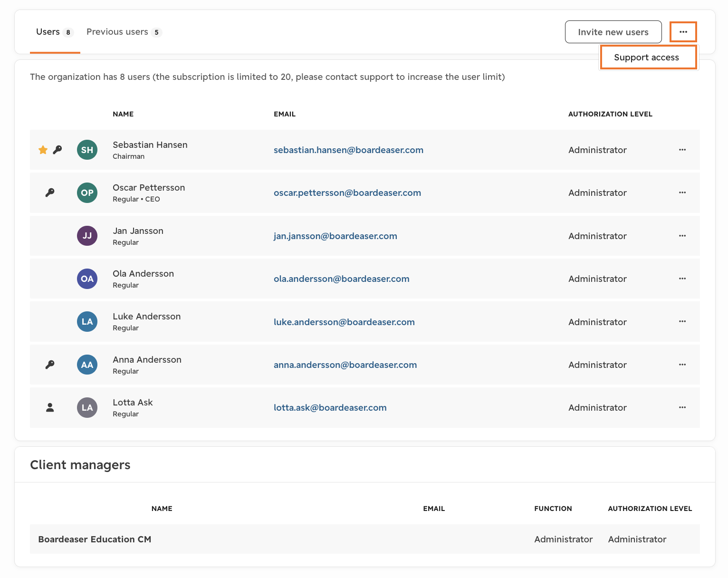The image size is (728, 578).
Task: Open sebastian.hansen@boardeaser.com email link
Action: (x=348, y=150)
